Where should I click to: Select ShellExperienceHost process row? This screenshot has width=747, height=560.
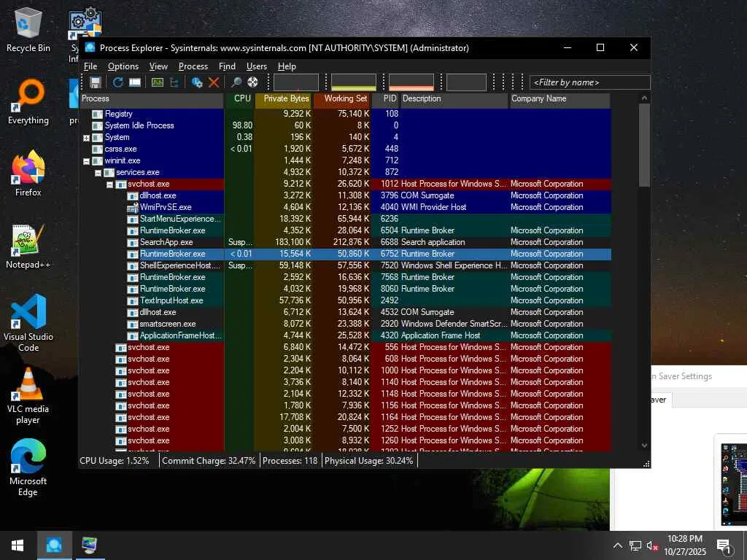(345, 265)
